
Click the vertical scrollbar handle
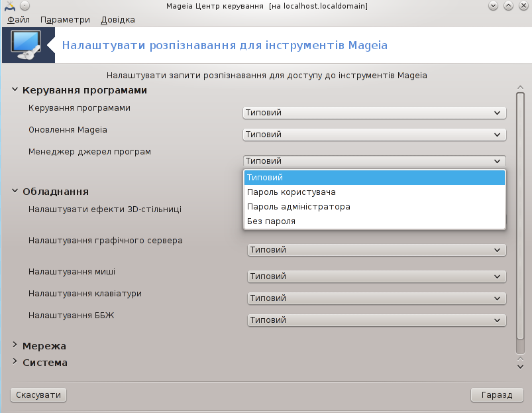tap(520, 215)
